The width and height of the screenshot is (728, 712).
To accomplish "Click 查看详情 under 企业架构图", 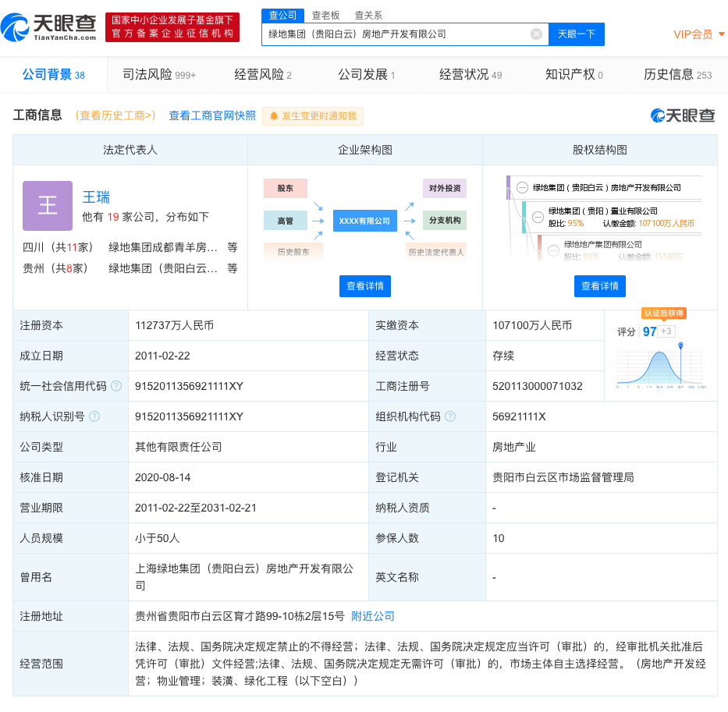I will click(x=365, y=286).
